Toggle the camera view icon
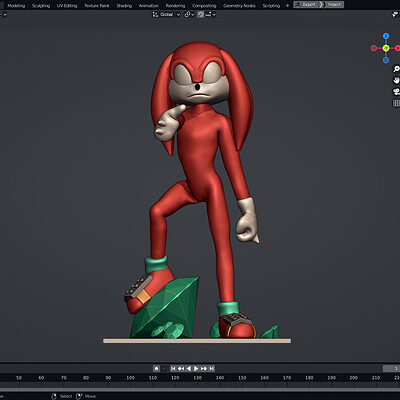This screenshot has width=400, height=400. pyautogui.click(x=396, y=92)
